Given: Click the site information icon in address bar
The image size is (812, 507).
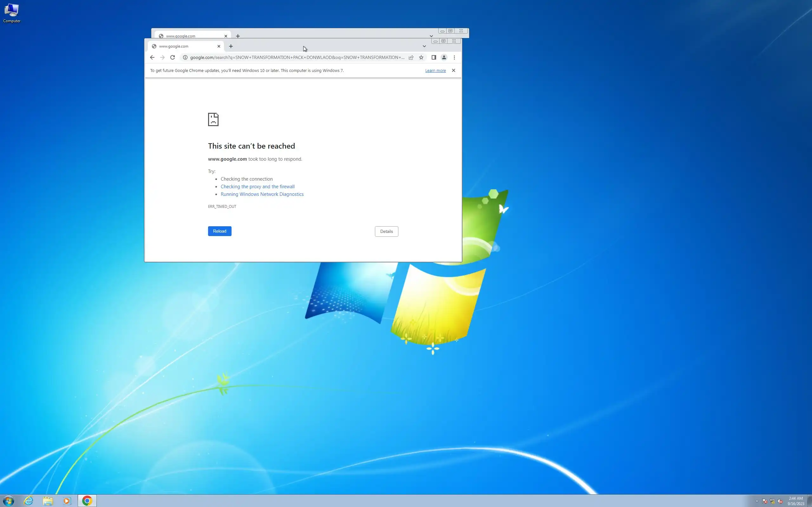Looking at the screenshot, I should pyautogui.click(x=185, y=57).
